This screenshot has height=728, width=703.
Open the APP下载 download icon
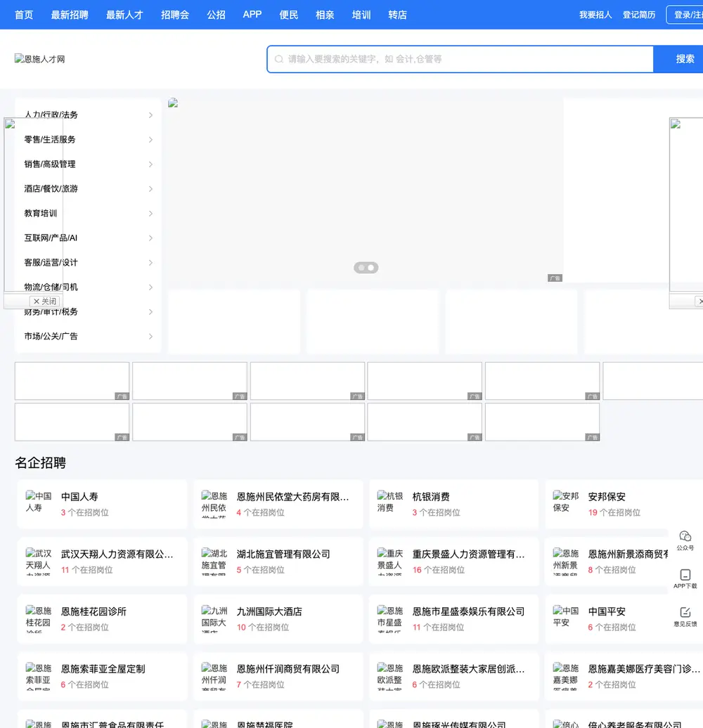tap(685, 579)
